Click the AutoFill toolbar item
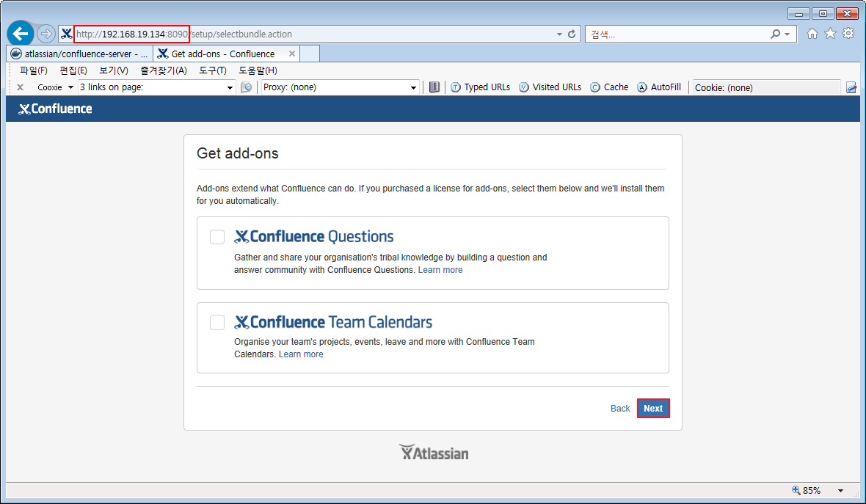This screenshot has width=866, height=504. point(658,87)
